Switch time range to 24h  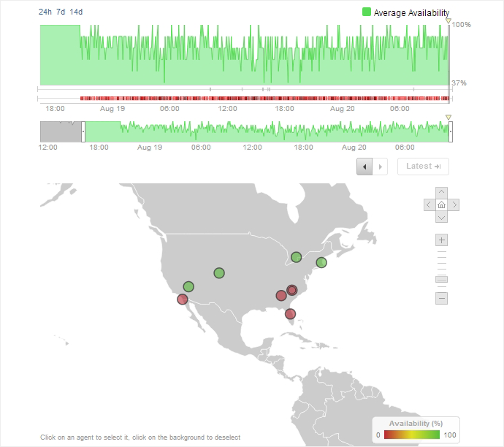pyautogui.click(x=45, y=12)
